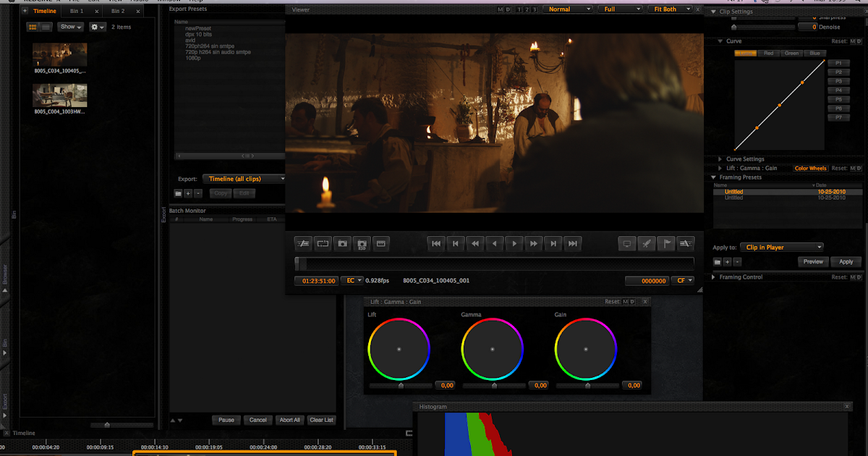The height and width of the screenshot is (456, 868).
Task: Play the clip forward
Action: coord(514,243)
